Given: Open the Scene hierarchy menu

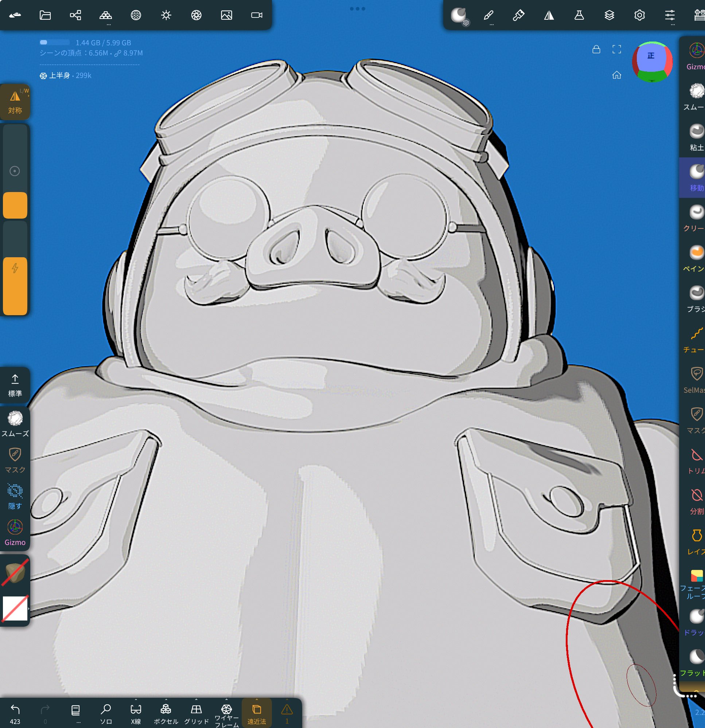Looking at the screenshot, I should pyautogui.click(x=75, y=15).
